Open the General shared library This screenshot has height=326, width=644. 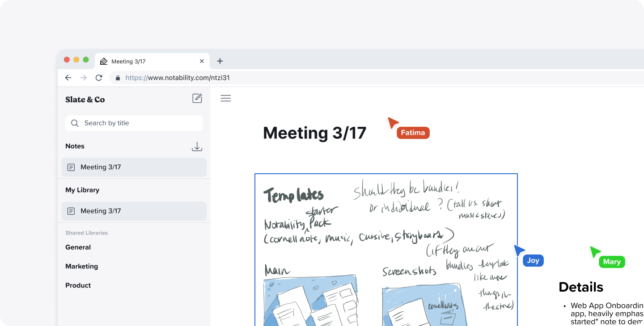coord(78,247)
